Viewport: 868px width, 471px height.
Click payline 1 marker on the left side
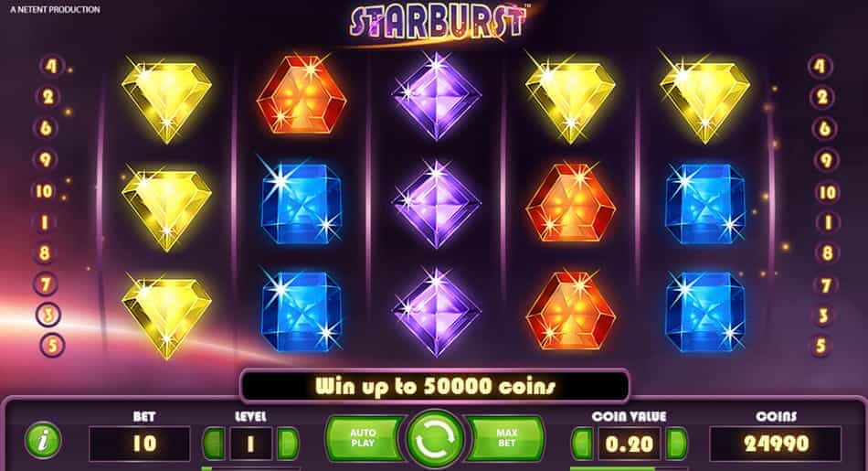point(45,223)
